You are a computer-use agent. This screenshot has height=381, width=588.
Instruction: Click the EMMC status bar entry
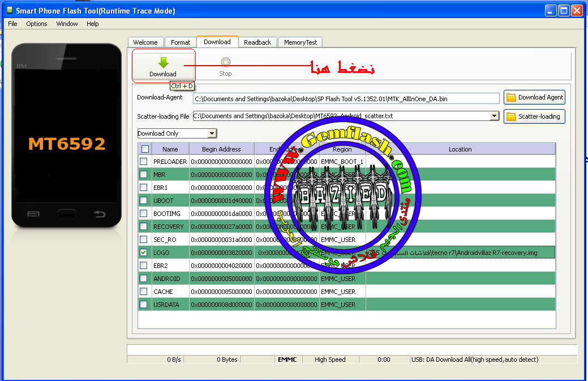287,360
